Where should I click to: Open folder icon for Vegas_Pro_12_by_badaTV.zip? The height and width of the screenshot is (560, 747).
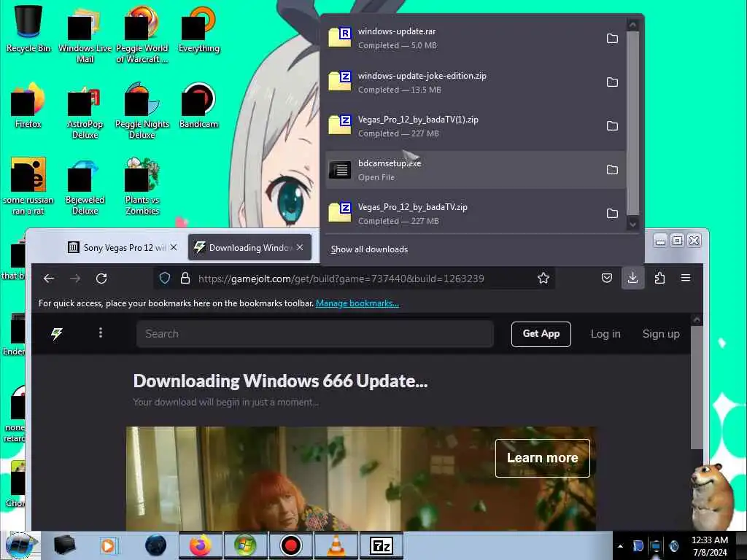coord(612,214)
